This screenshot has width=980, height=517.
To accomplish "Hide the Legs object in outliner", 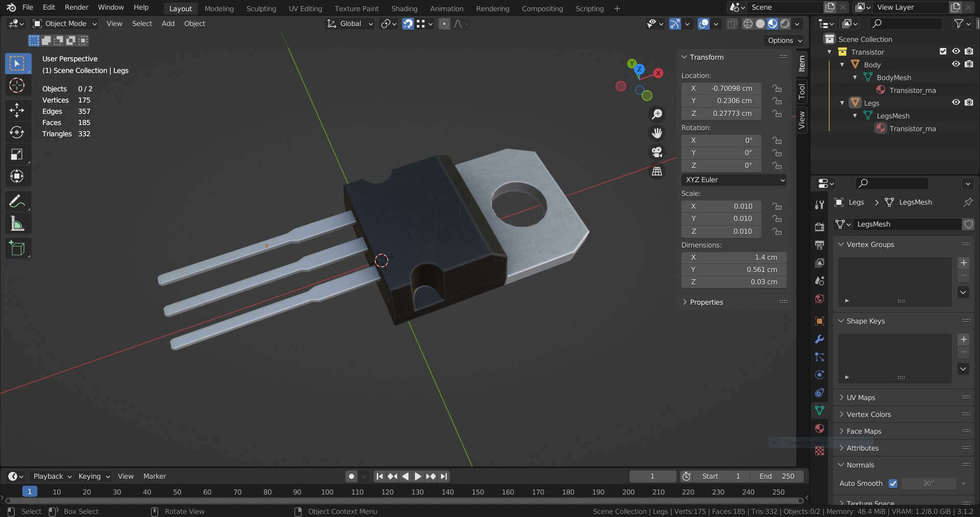I will click(x=956, y=103).
